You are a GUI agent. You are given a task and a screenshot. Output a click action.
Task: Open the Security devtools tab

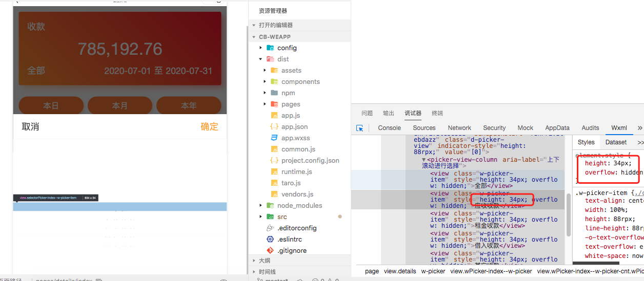click(x=494, y=128)
